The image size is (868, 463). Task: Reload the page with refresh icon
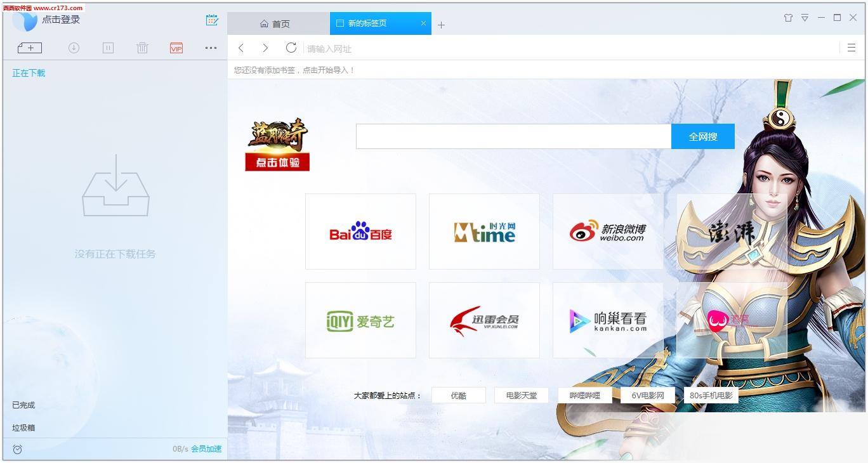point(291,48)
